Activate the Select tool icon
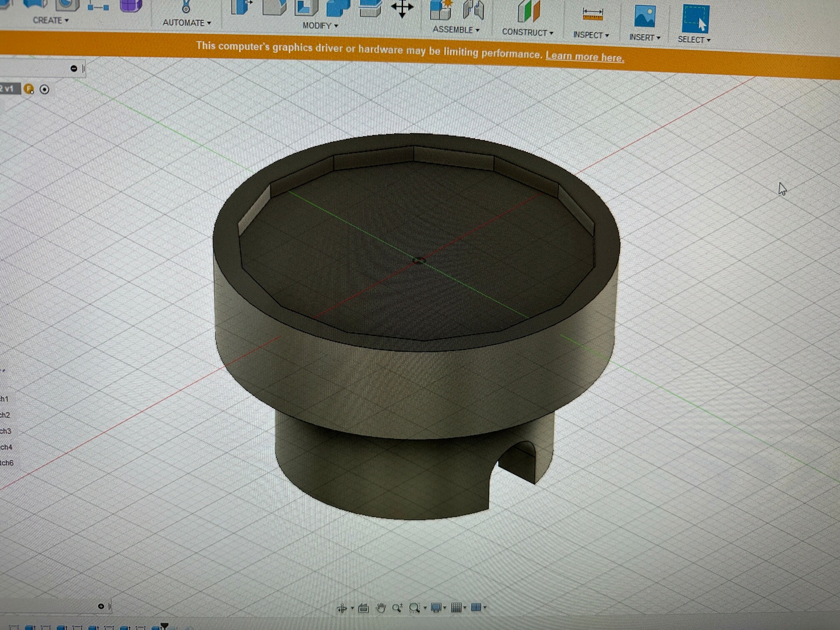840x630 pixels. pyautogui.click(x=695, y=18)
